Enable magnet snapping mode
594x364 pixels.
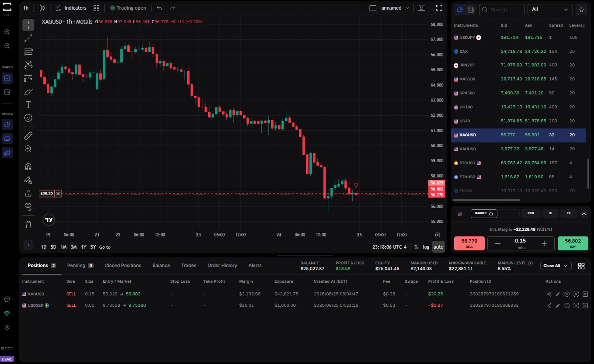pos(28,166)
